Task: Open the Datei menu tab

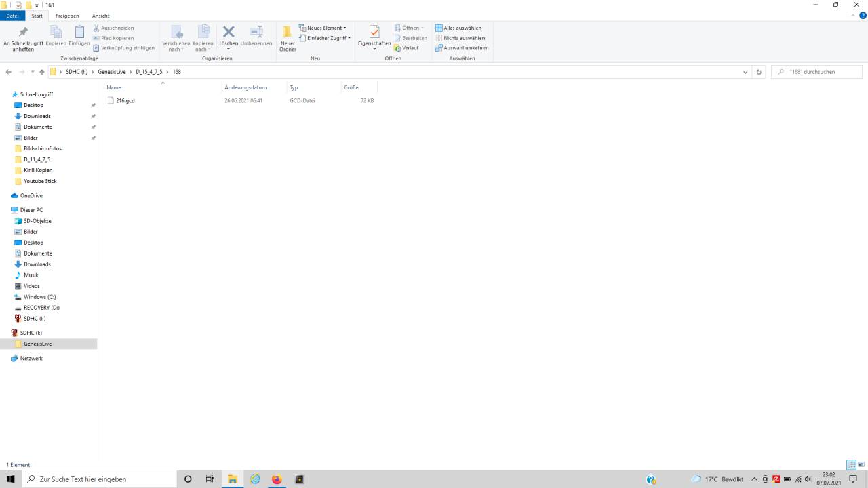Action: click(12, 16)
